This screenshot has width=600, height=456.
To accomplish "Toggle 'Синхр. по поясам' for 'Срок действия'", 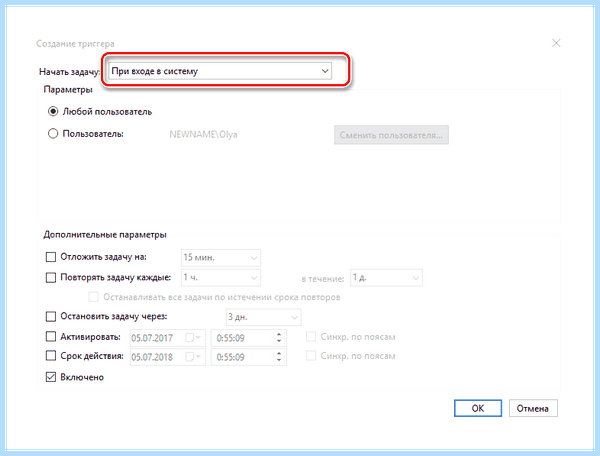I will pyautogui.click(x=311, y=356).
